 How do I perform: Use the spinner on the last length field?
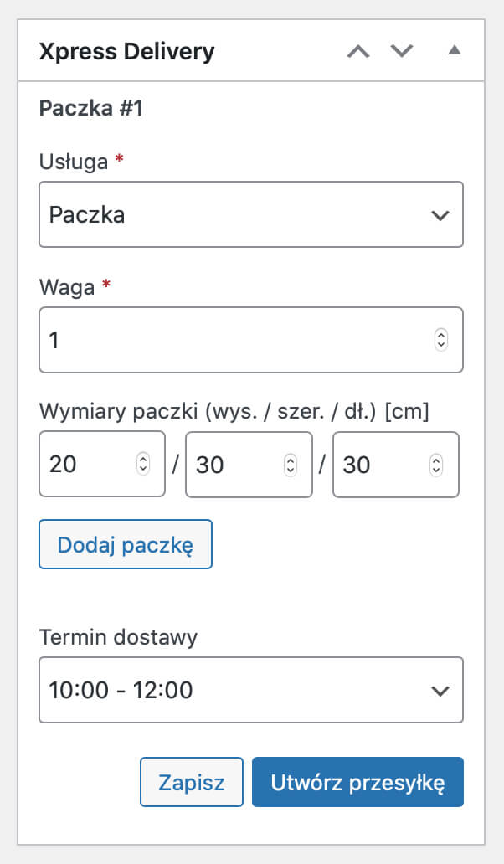(x=436, y=465)
